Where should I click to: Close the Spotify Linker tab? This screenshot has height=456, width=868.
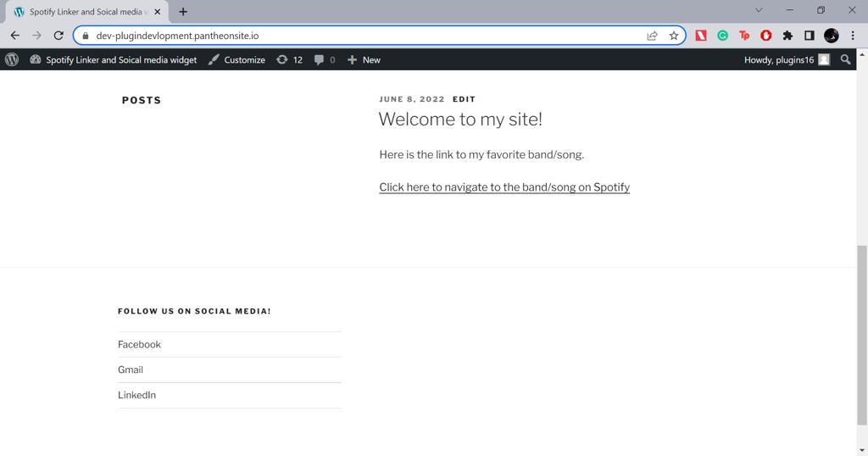157,12
